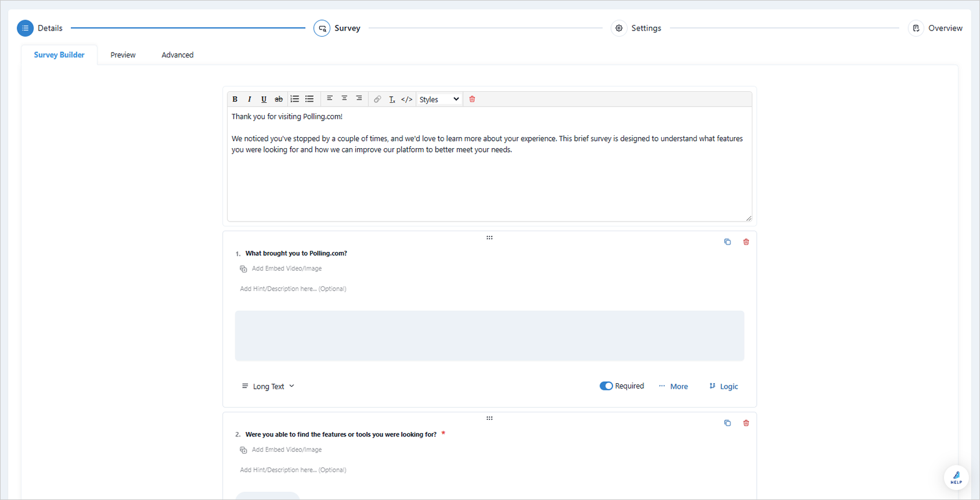Switch to the Preview tab
This screenshot has width=980, height=500.
click(x=123, y=55)
